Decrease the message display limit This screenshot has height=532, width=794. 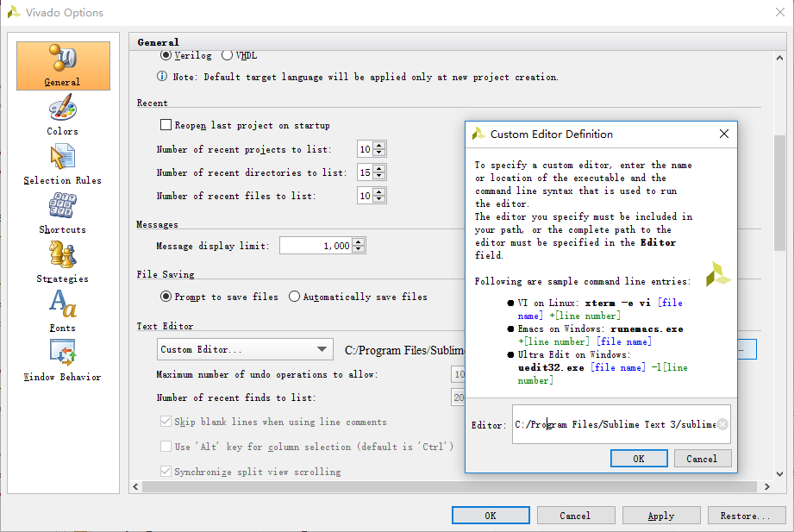[x=359, y=249]
